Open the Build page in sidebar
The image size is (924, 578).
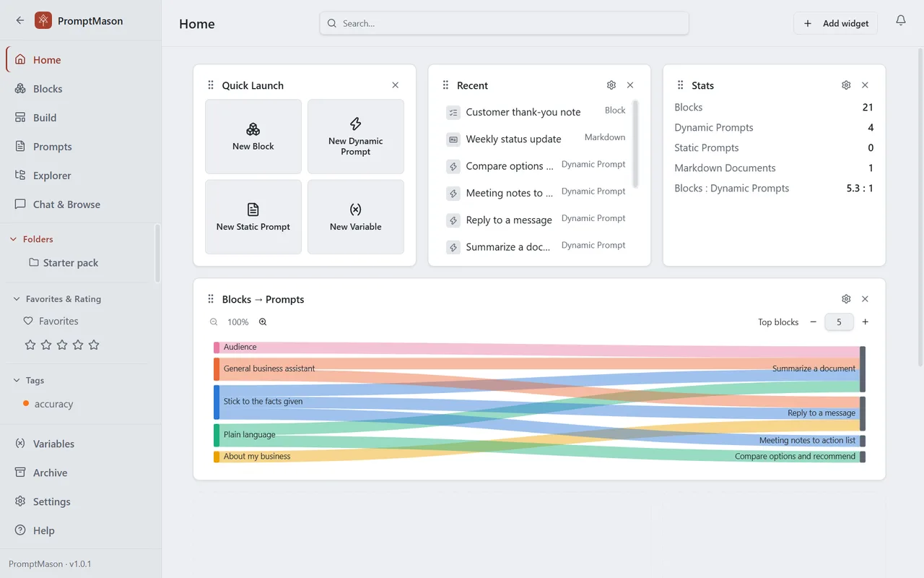tap(80, 118)
